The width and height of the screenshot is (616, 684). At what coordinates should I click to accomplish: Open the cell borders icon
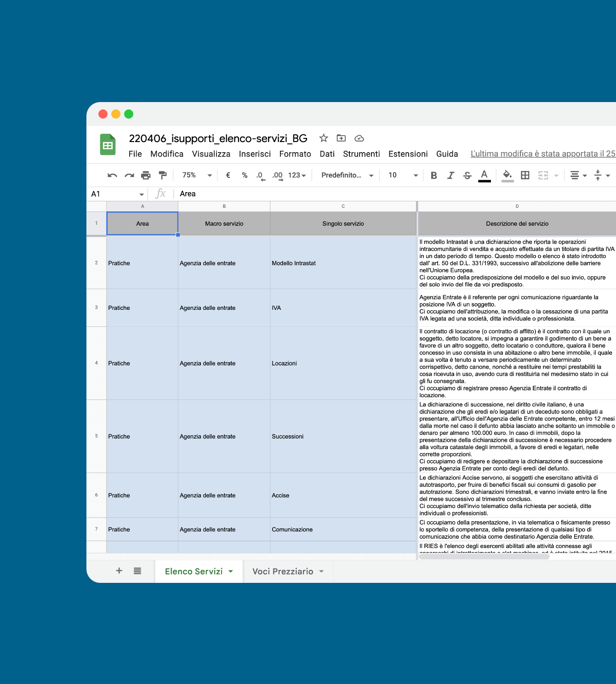pyautogui.click(x=525, y=175)
